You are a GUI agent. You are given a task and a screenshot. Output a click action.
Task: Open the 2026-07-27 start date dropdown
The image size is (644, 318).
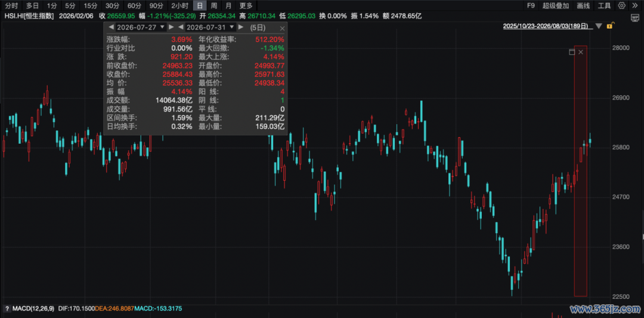click(x=162, y=27)
